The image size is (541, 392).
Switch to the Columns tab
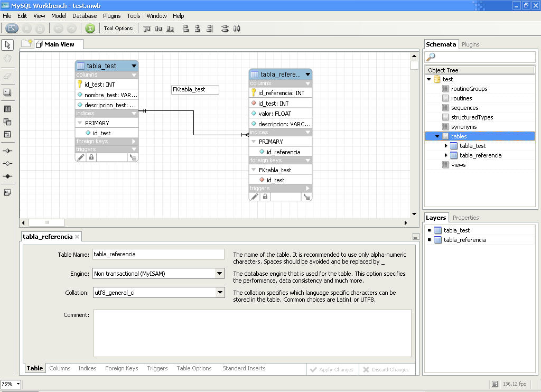coord(60,369)
